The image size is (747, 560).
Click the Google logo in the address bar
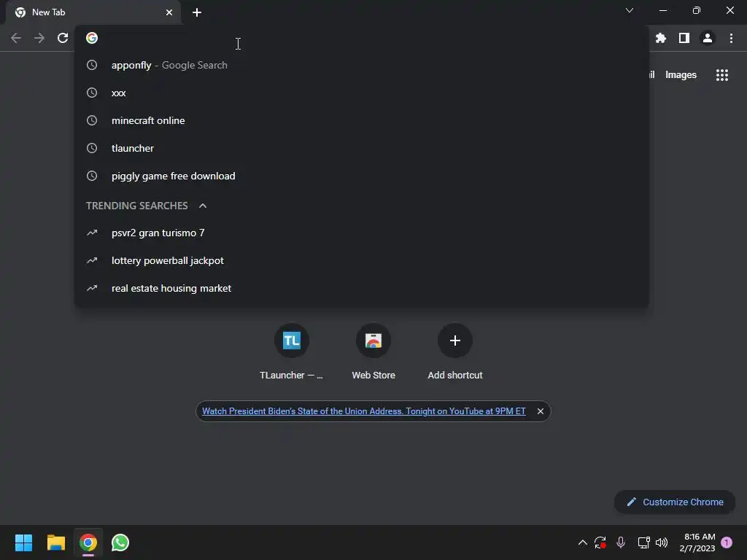[x=92, y=38]
